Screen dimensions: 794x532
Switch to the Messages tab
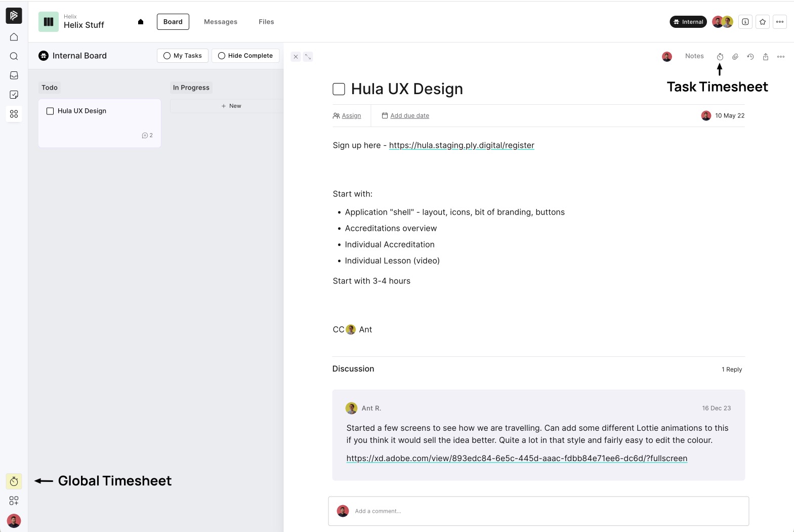coord(221,22)
